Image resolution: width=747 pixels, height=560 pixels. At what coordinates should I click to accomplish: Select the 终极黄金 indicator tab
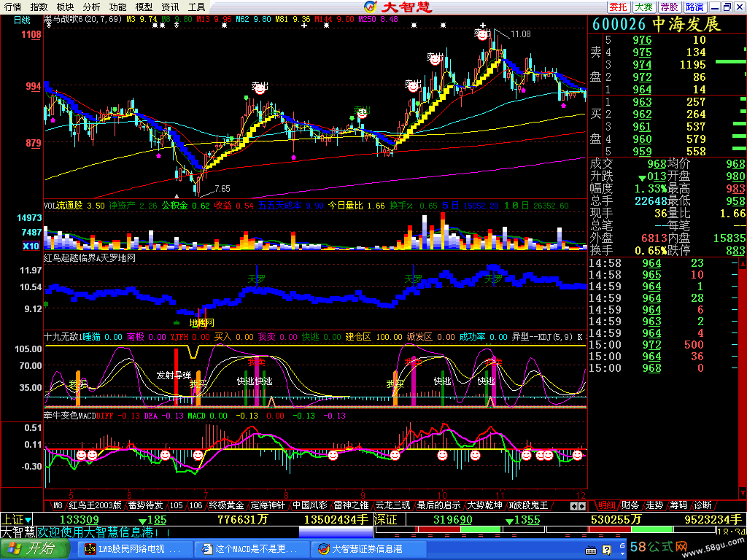pos(227,505)
